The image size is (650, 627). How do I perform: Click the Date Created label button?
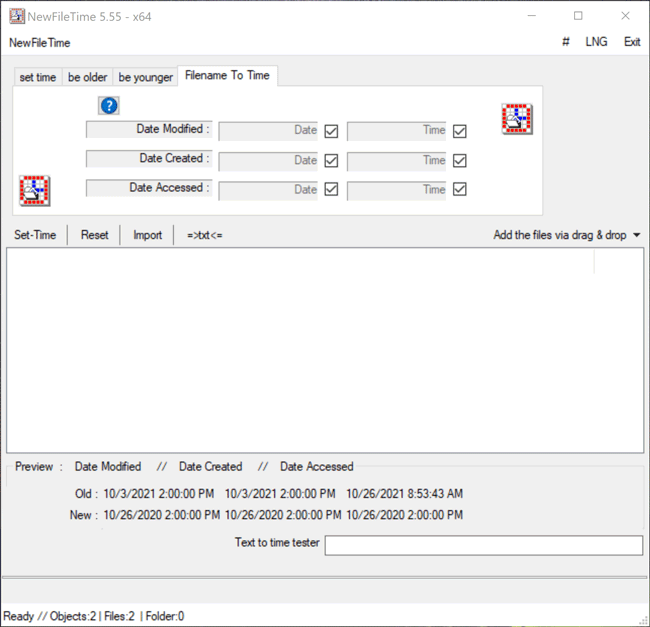[149, 159]
